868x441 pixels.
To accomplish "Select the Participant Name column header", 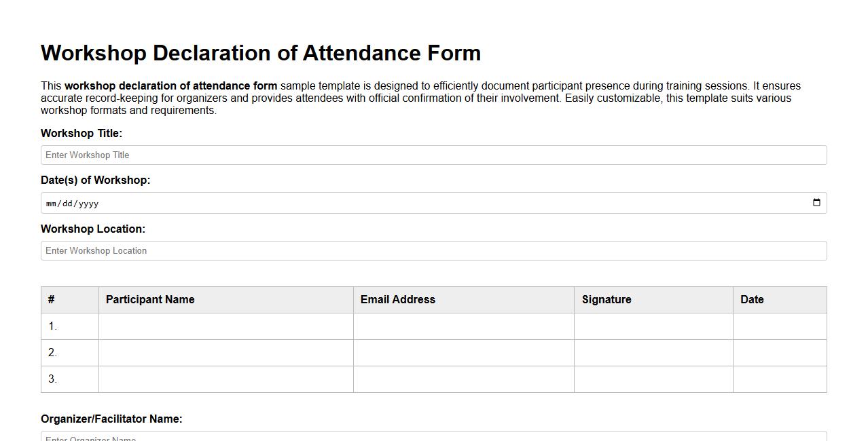I will (x=149, y=299).
